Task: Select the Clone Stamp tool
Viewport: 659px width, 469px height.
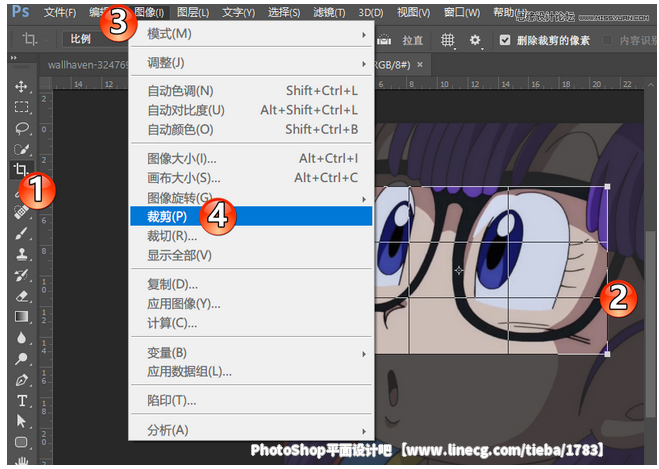Action: [21, 254]
